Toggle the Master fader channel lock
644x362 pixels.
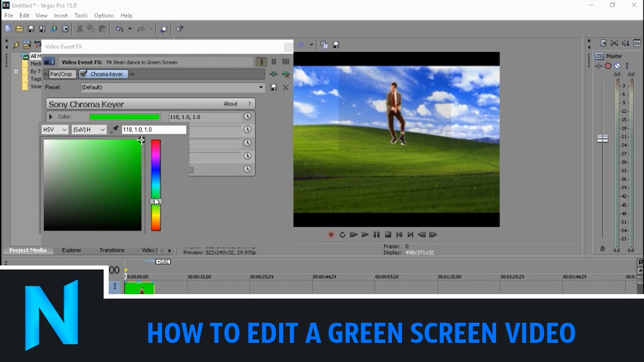(603, 249)
